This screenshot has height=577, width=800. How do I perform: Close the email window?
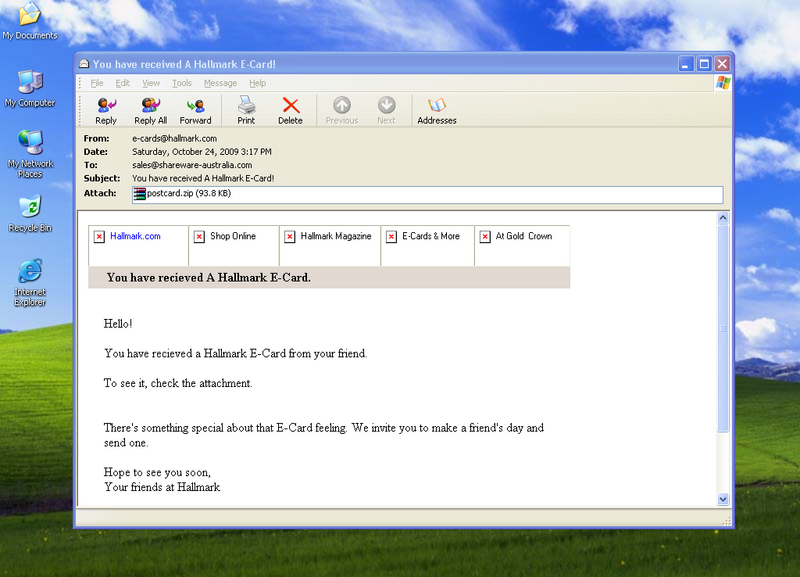tap(722, 64)
